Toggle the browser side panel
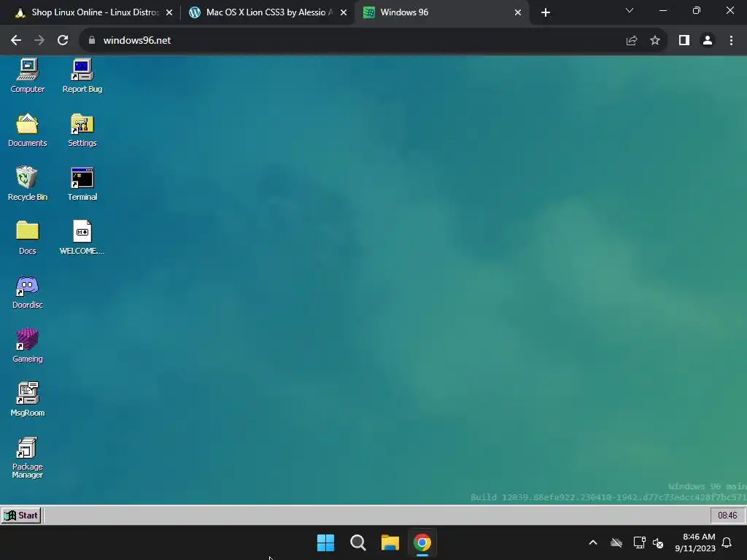The image size is (747, 560). 684,41
